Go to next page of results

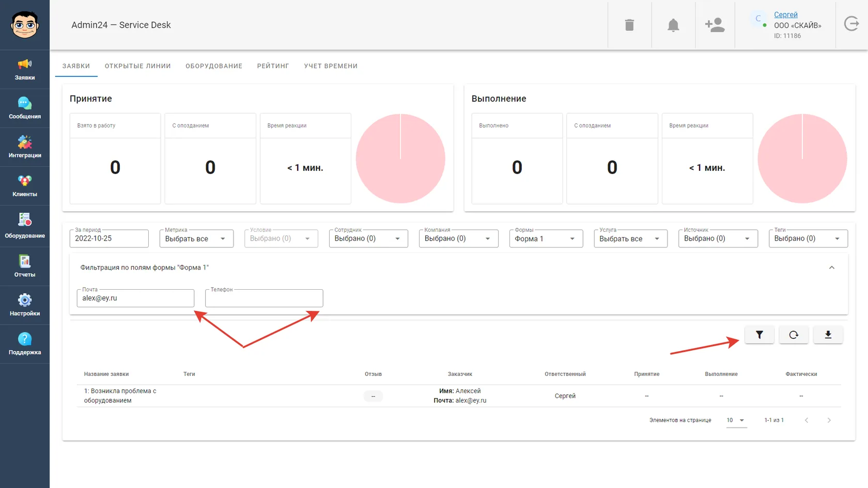pyautogui.click(x=829, y=420)
